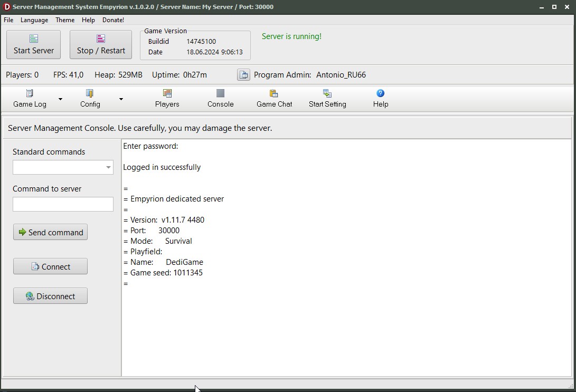Click the Disconnect button
Screen dimensions: 576x392
(x=50, y=296)
